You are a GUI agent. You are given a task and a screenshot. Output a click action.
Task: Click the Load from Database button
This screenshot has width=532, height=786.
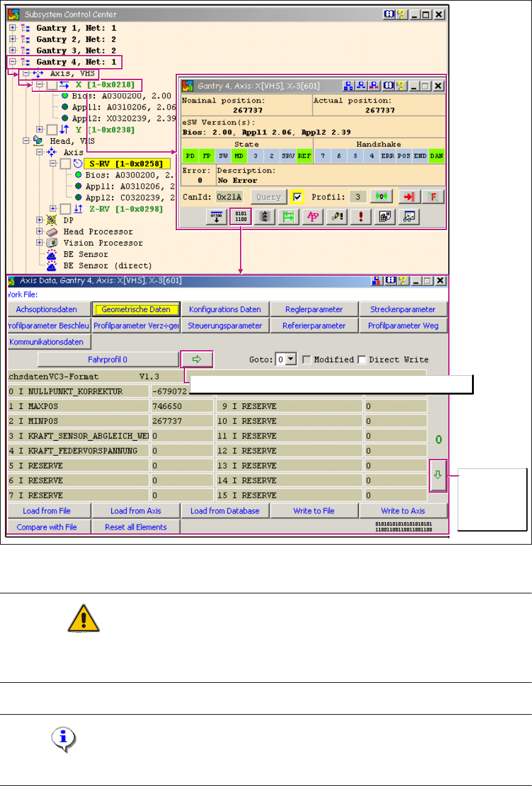point(224,511)
